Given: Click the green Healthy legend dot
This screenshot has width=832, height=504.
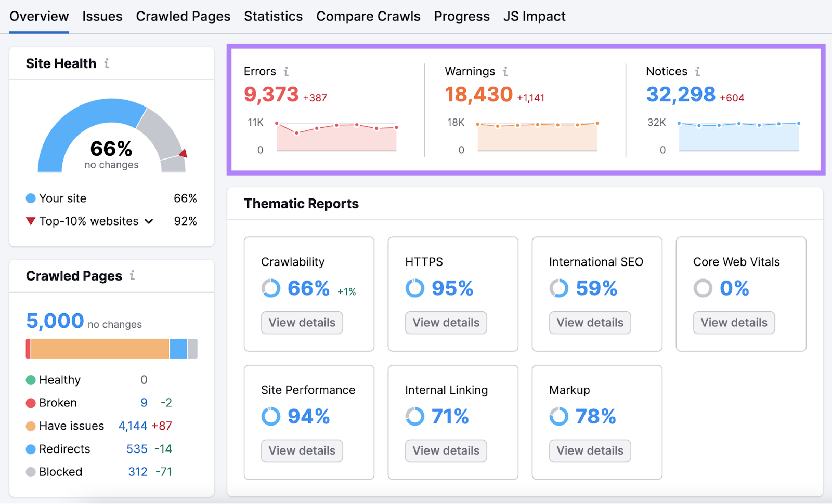Looking at the screenshot, I should pyautogui.click(x=31, y=380).
